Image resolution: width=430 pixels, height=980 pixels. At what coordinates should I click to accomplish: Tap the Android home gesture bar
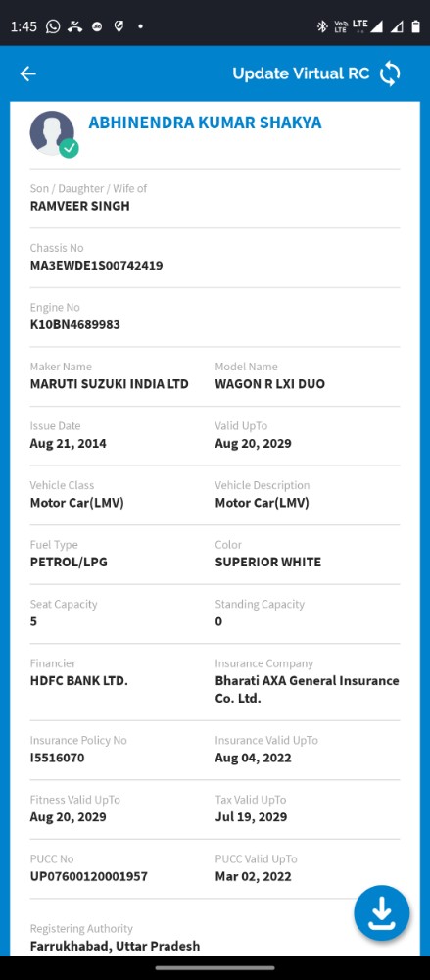(x=215, y=968)
